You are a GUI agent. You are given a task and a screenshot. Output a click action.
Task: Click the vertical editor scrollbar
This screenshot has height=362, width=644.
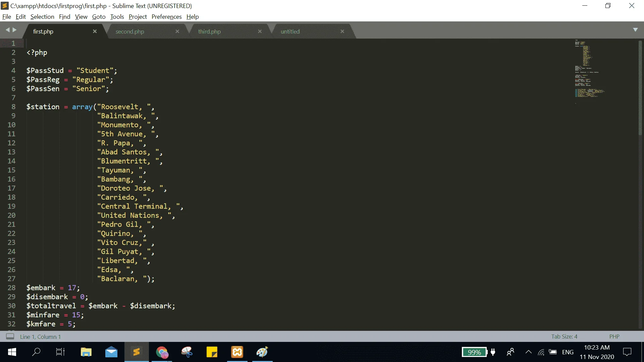(x=640, y=88)
